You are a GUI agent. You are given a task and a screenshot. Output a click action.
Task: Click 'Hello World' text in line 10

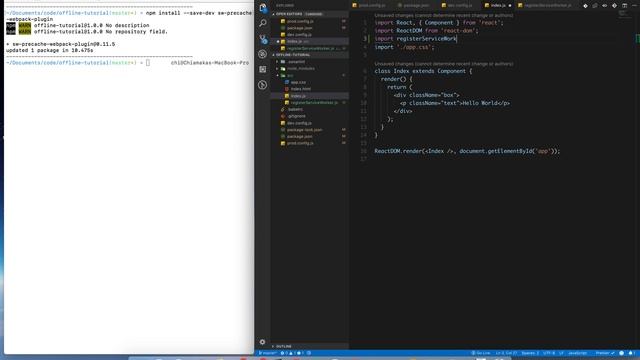click(x=480, y=103)
